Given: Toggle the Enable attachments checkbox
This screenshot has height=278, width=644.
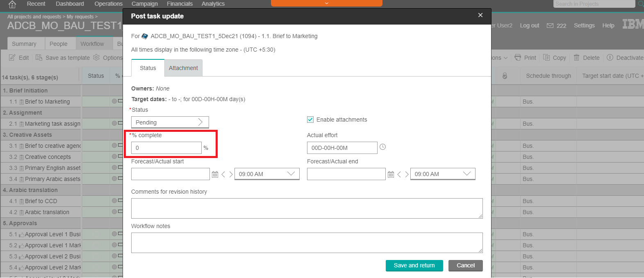Looking at the screenshot, I should (310, 120).
